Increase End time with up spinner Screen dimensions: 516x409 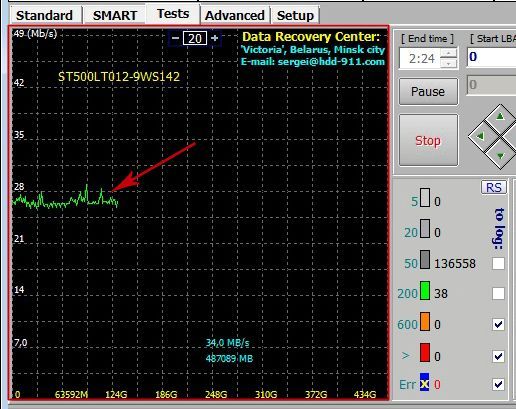coord(448,53)
